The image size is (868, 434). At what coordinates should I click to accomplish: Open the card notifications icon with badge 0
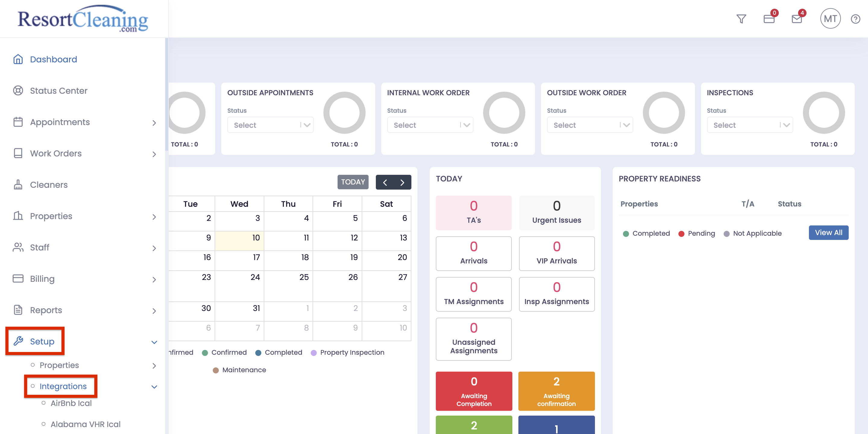(769, 19)
